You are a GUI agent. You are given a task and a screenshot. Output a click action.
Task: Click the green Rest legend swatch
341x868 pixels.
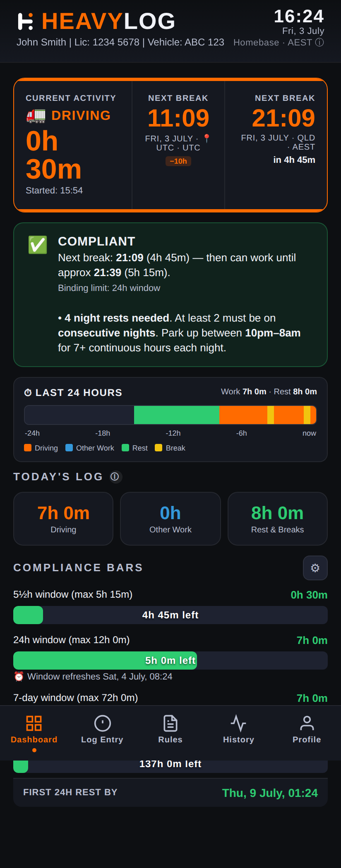click(125, 448)
